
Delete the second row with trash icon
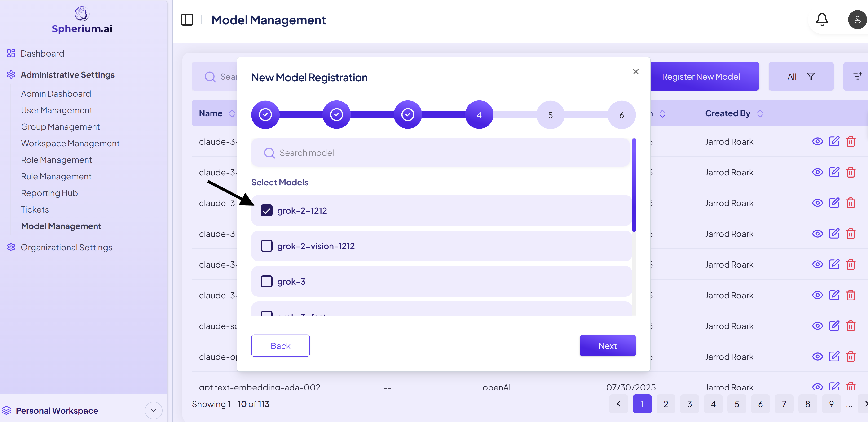(x=850, y=172)
